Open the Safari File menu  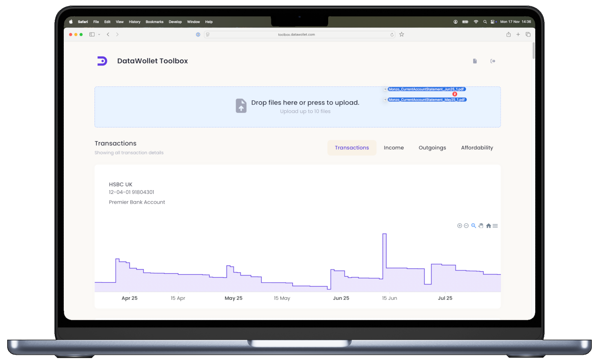tap(96, 22)
